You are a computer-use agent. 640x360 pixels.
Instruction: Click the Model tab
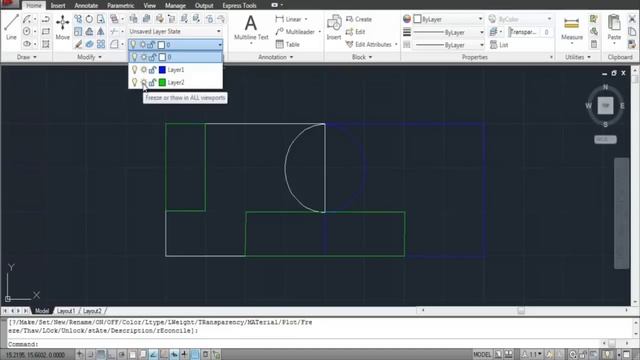coord(42,311)
